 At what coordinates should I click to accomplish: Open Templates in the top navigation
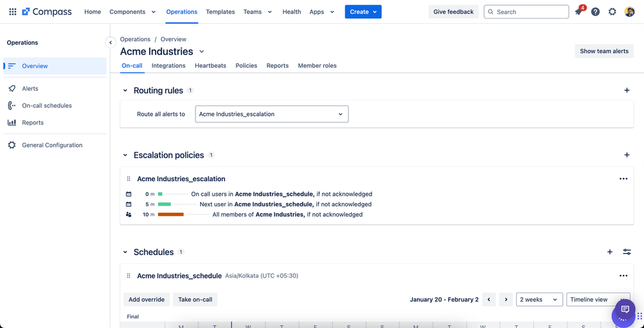pos(220,12)
